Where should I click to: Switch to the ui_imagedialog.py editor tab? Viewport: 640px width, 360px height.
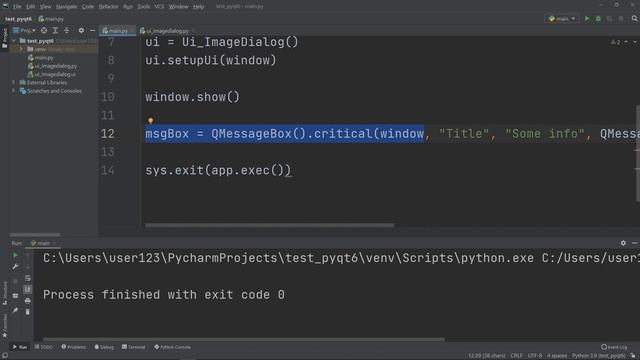click(x=167, y=31)
